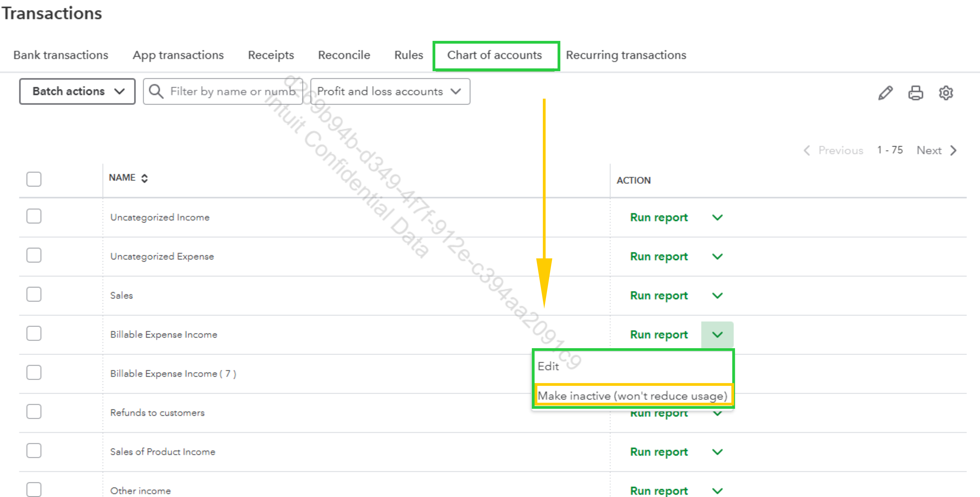Switch to App transactions tab

click(x=178, y=55)
